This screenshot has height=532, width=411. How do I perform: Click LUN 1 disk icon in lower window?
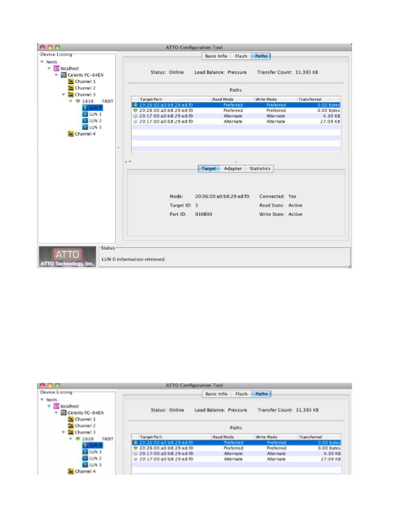click(85, 452)
